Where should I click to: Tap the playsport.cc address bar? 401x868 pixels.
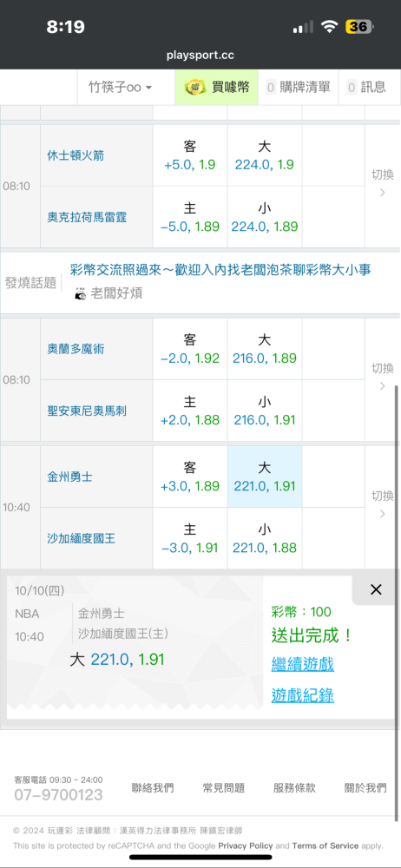tap(200, 56)
